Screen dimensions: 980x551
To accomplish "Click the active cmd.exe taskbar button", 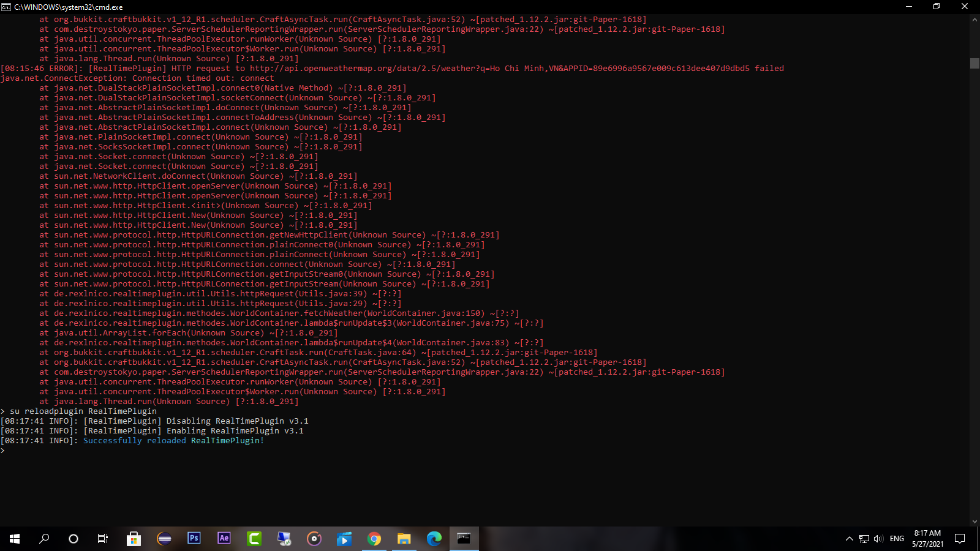I will tap(464, 539).
